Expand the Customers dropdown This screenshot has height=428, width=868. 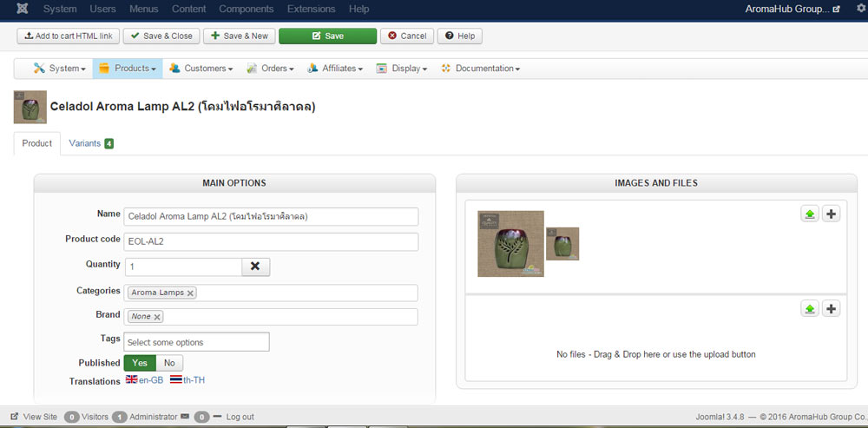201,68
